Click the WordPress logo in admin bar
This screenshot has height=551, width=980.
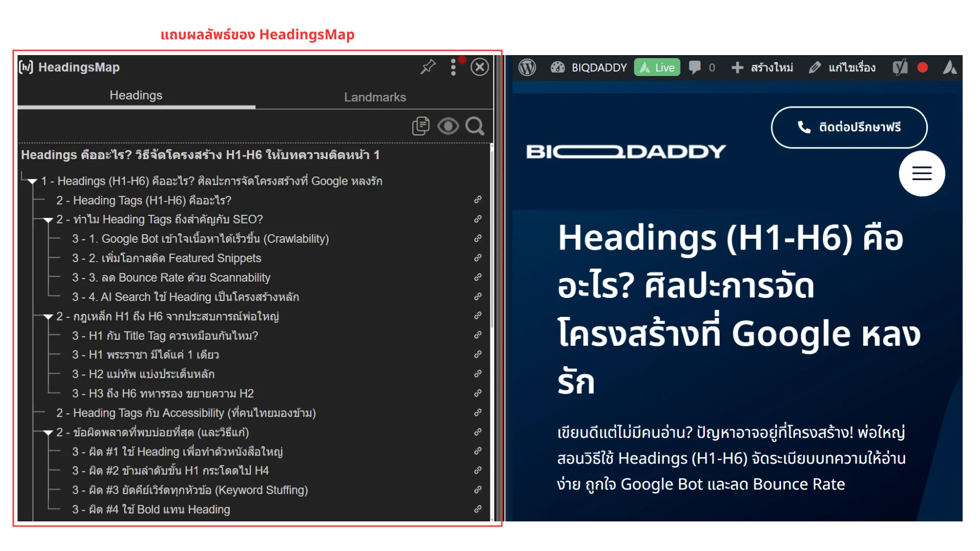(527, 67)
